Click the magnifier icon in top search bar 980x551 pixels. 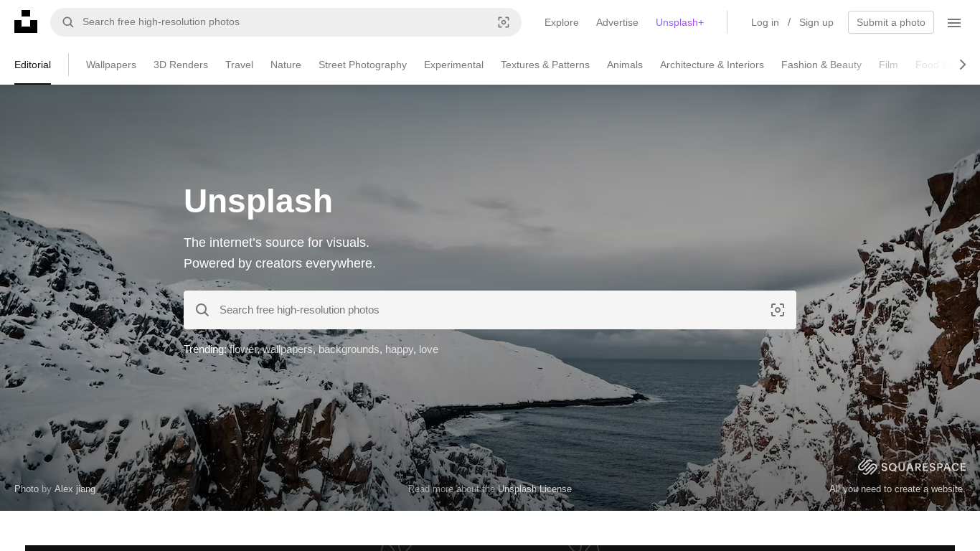pyautogui.click(x=68, y=22)
